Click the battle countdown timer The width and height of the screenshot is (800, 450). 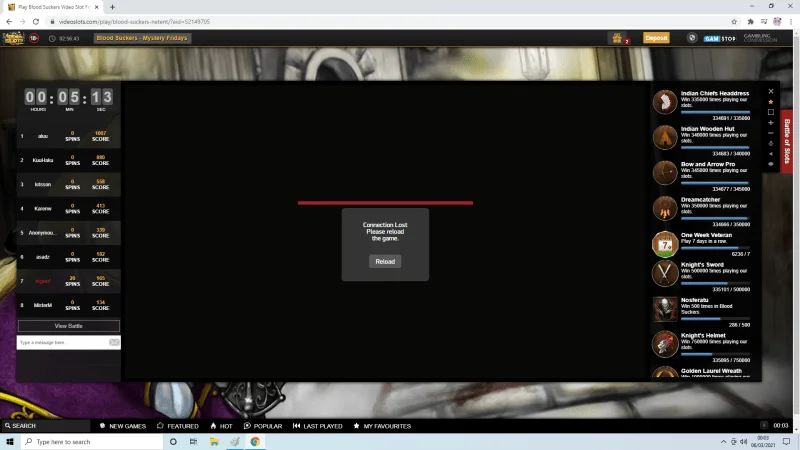(x=68, y=98)
